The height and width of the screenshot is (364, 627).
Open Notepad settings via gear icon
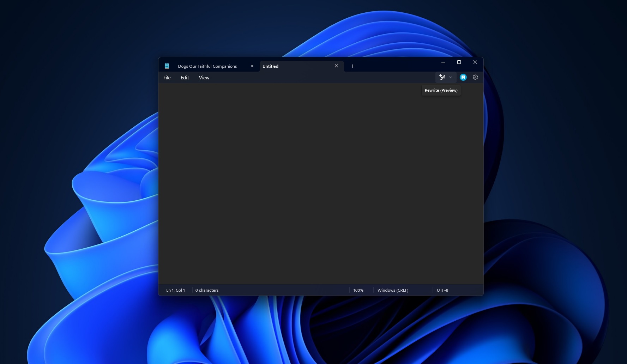475,77
